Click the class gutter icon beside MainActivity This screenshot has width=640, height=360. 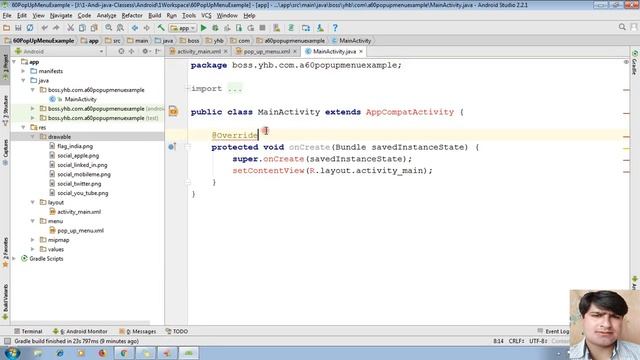click(x=173, y=111)
